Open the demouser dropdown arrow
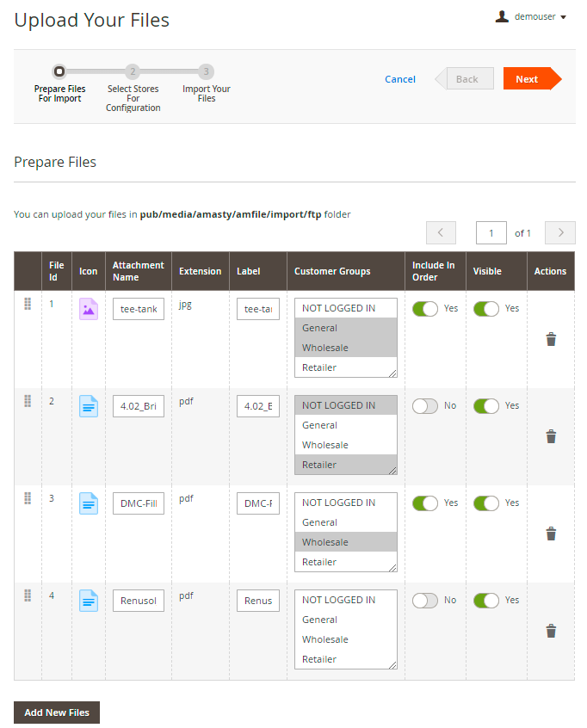 pos(564,17)
